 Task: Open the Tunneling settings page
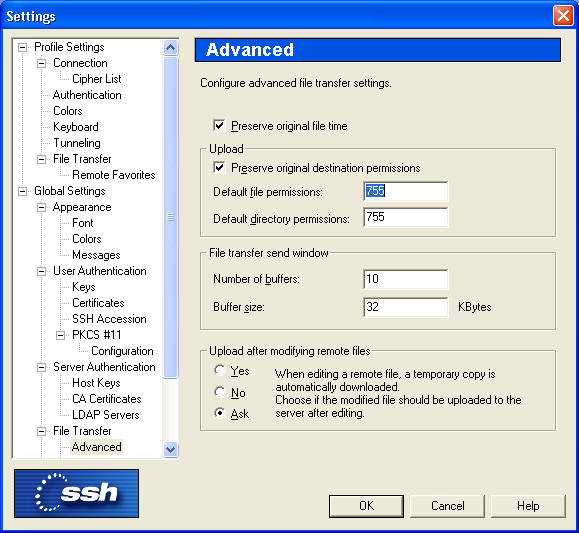pyautogui.click(x=77, y=143)
